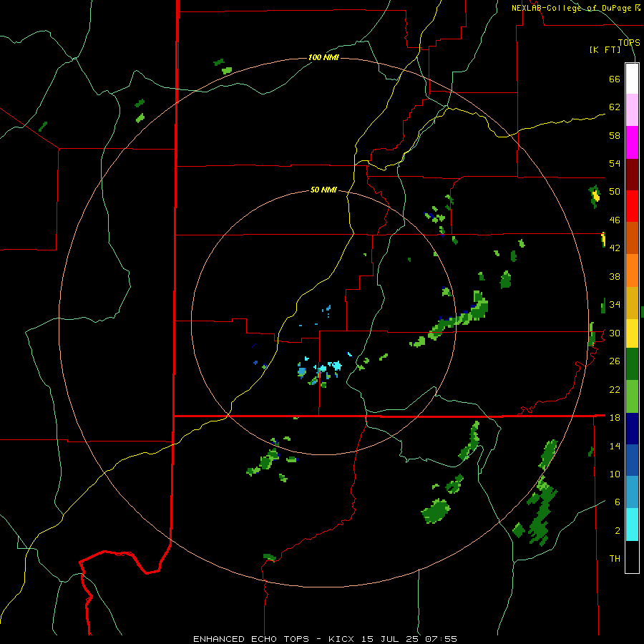Viewport: 644px width, 644px height.
Task: Click the cyan swatch between 2 and 6
Action: (632, 525)
